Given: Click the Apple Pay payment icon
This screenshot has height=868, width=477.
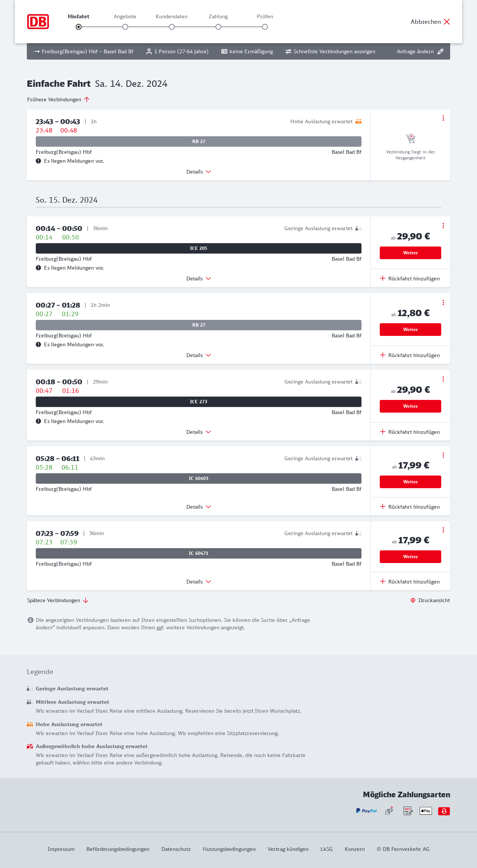Looking at the screenshot, I should [426, 811].
